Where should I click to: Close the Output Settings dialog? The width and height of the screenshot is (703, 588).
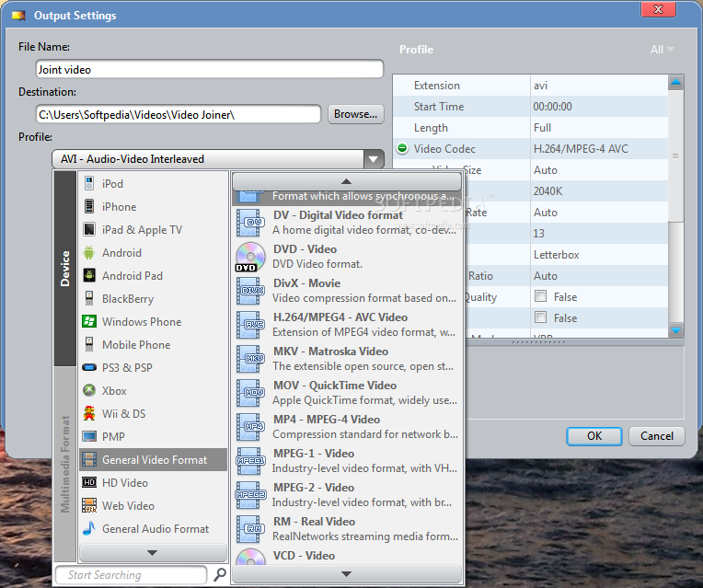coord(658,9)
